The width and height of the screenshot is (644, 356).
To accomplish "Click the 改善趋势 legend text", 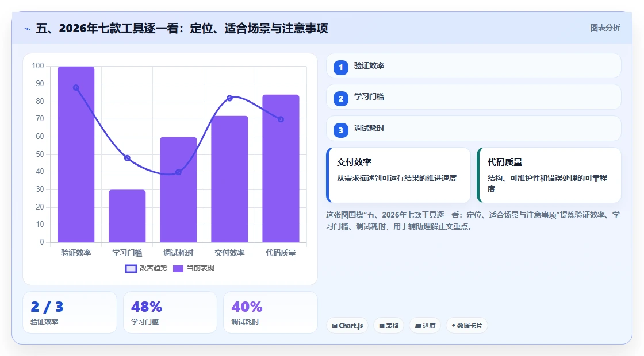I will click(154, 268).
